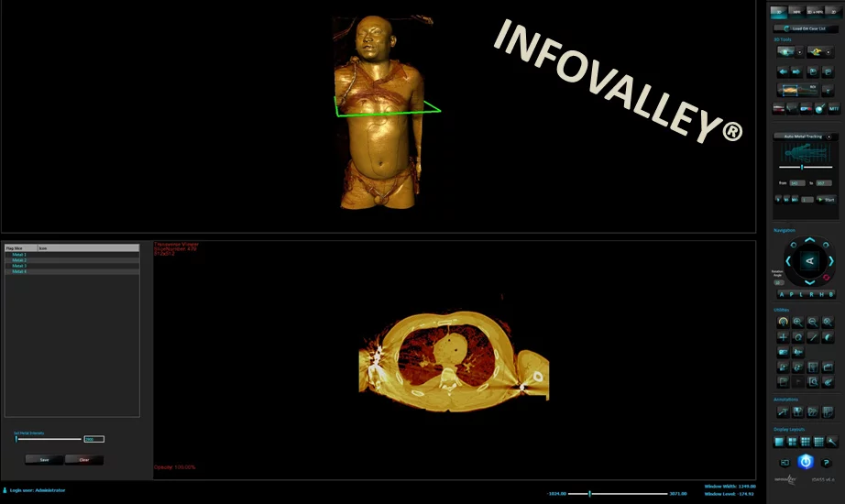Viewport: 845px width, 504px height.
Task: Click the Set Metal Intensity slider
Action: (48, 439)
